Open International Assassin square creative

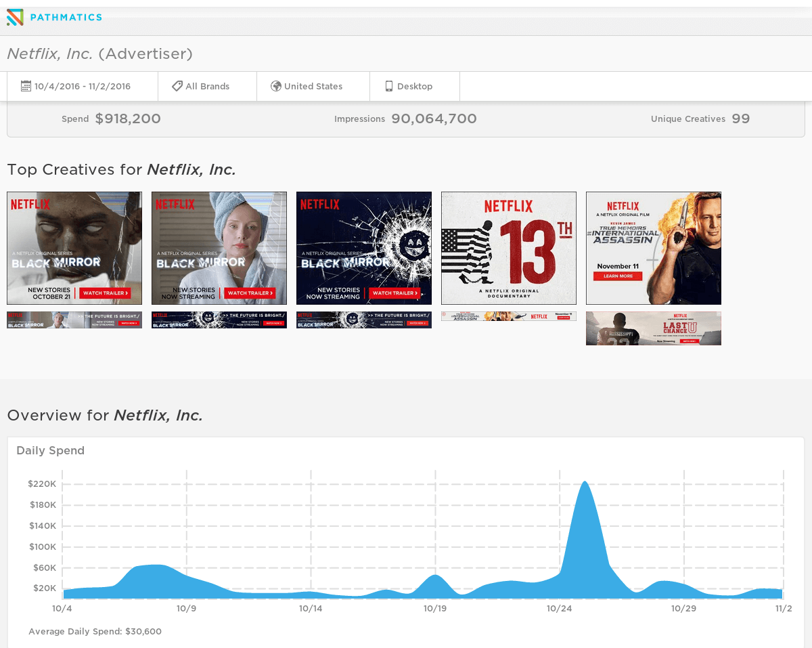coord(654,248)
